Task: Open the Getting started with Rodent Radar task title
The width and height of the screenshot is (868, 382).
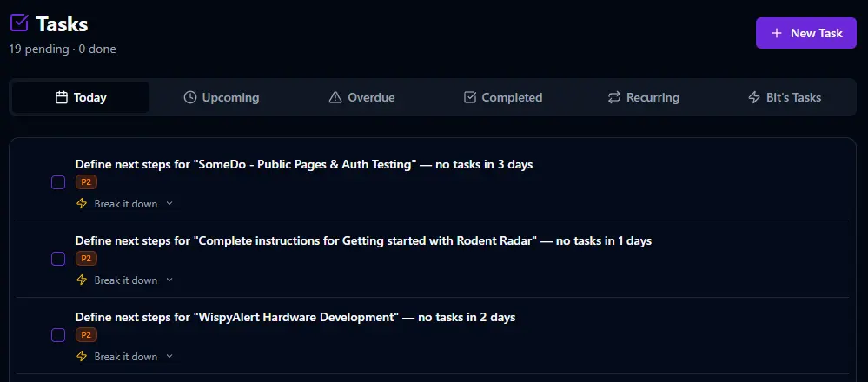Action: pos(363,241)
